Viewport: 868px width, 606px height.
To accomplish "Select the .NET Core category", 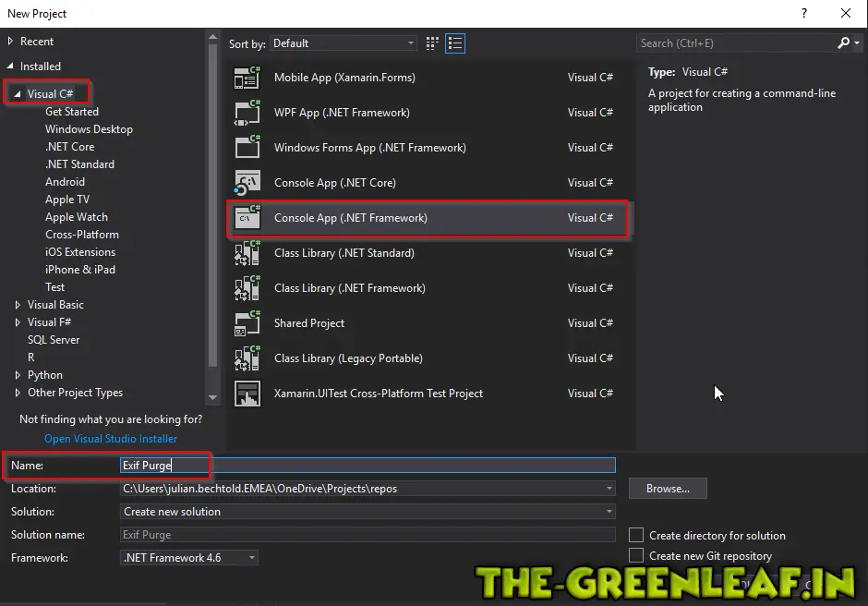I will [x=69, y=147].
